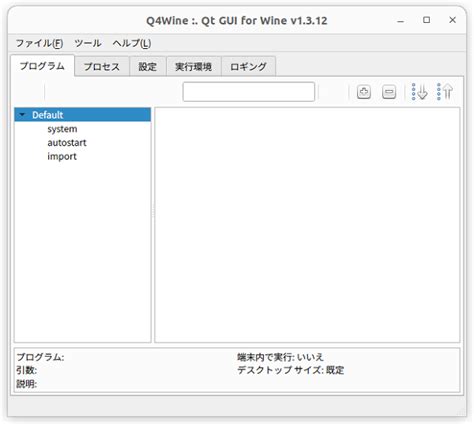Open the ツール menu

point(88,43)
